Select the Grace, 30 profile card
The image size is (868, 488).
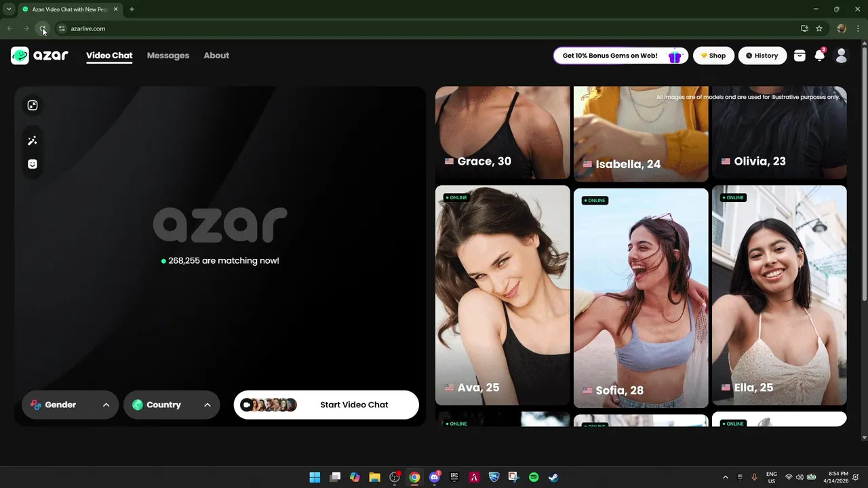coord(502,132)
